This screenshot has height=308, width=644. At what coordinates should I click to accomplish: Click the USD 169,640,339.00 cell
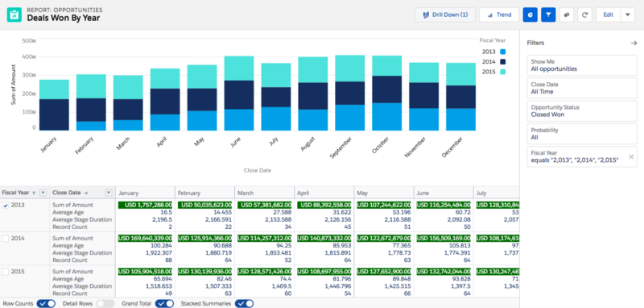tap(146, 238)
